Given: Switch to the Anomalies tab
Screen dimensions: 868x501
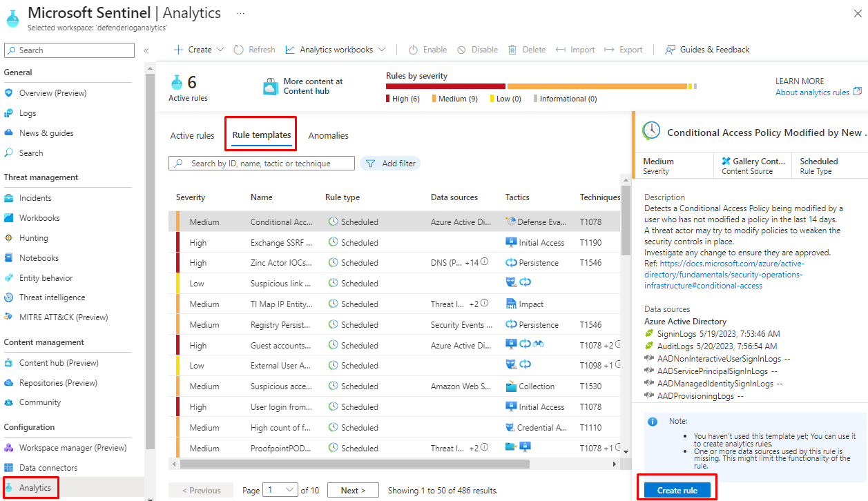Looking at the screenshot, I should [328, 136].
